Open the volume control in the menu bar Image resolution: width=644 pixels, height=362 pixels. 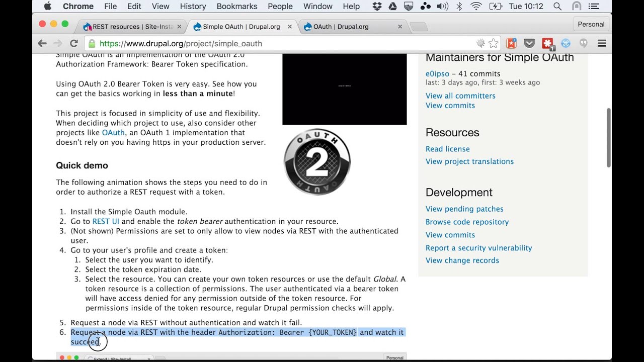(442, 6)
